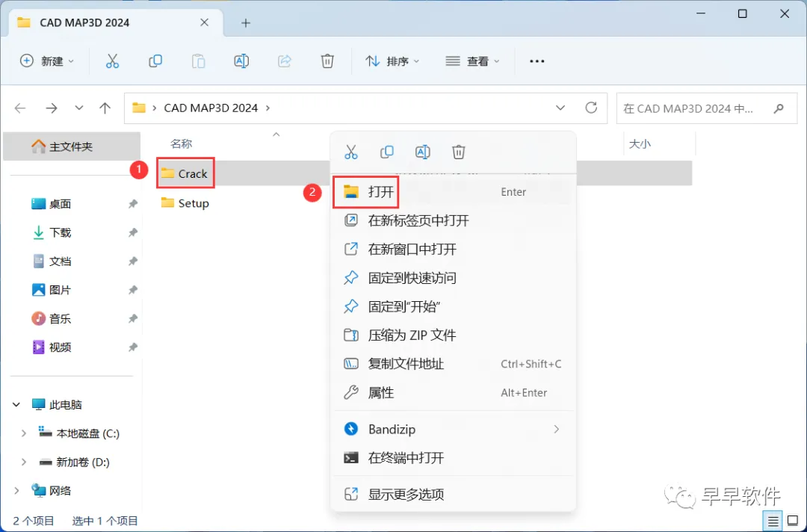The width and height of the screenshot is (807, 532).
Task: Expand the 网络 tree node
Action: pos(16,491)
